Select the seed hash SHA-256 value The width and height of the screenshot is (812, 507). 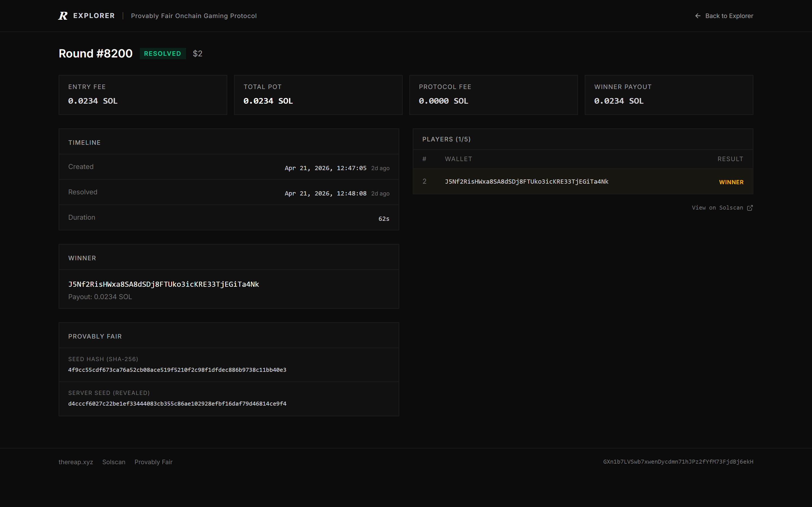click(x=177, y=370)
